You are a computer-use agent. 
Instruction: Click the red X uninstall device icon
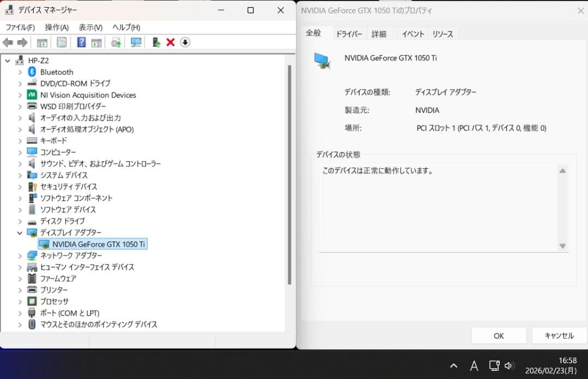point(170,42)
